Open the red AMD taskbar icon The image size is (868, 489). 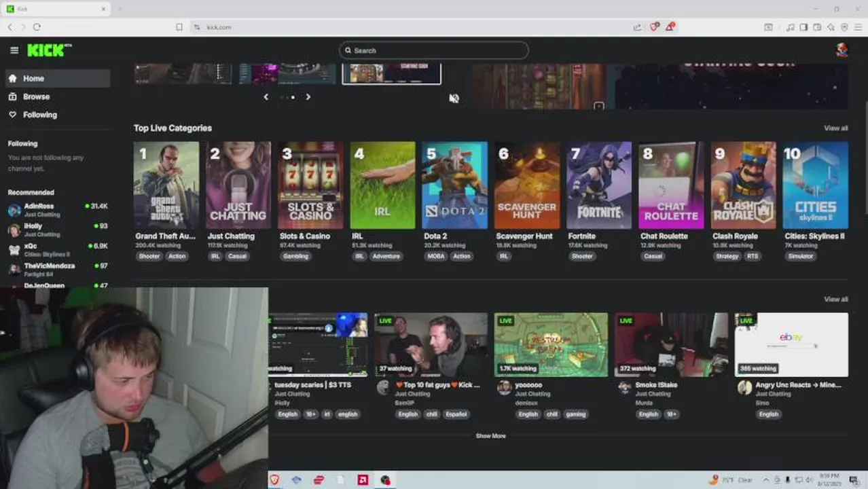[363, 480]
